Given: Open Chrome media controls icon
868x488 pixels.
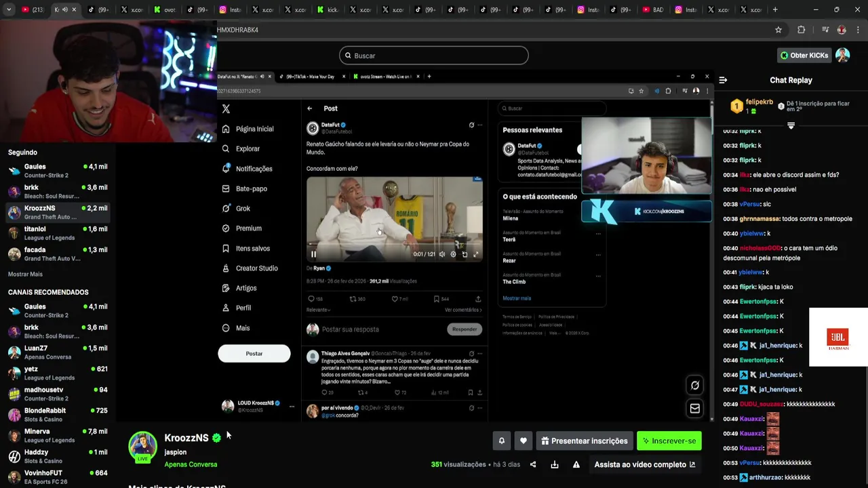Looking at the screenshot, I should coord(825,30).
